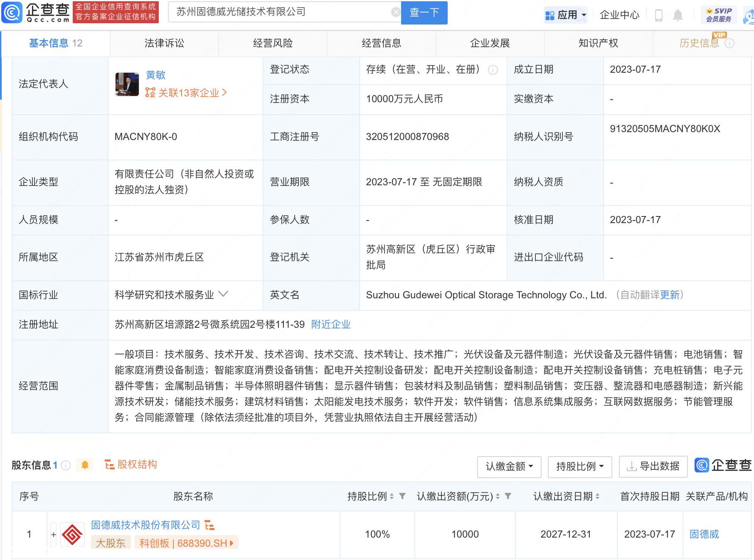Click 导出数据 export button
754x560 pixels.
point(653,467)
